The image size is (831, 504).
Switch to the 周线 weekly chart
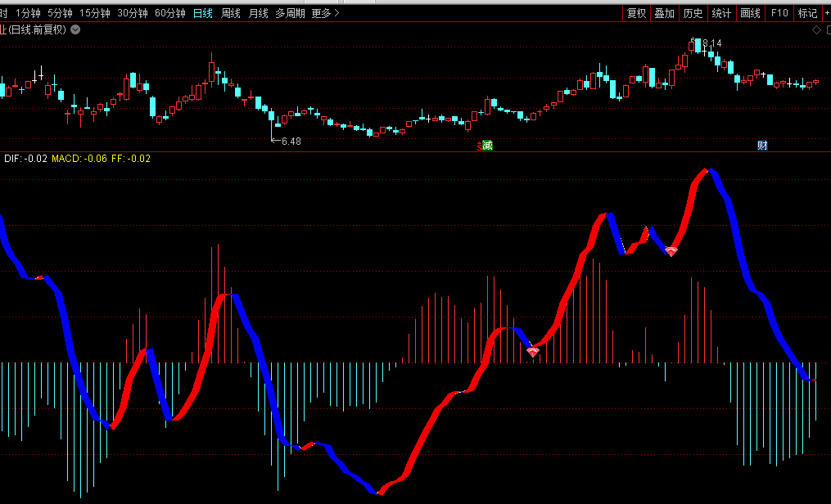231,13
